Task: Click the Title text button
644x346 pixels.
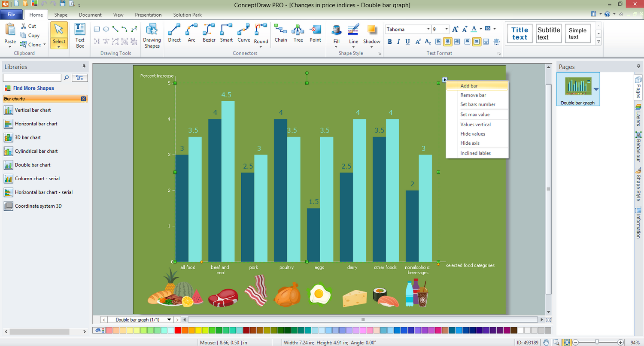Action: click(x=519, y=33)
